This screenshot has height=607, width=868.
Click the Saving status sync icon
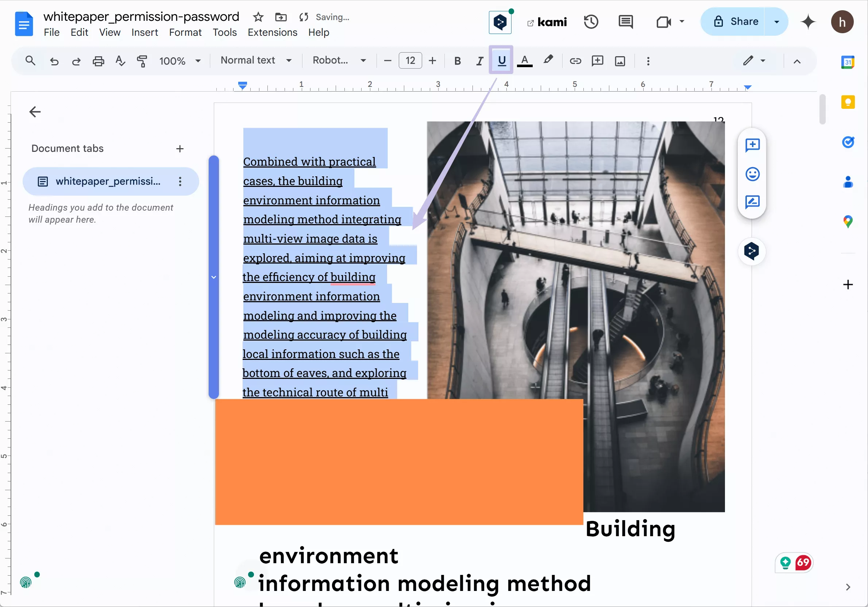tap(304, 17)
